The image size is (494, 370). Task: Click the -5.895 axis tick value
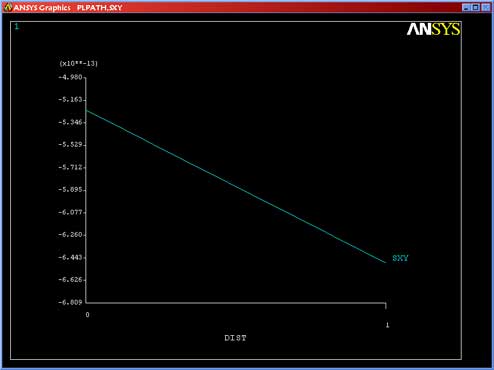click(70, 190)
